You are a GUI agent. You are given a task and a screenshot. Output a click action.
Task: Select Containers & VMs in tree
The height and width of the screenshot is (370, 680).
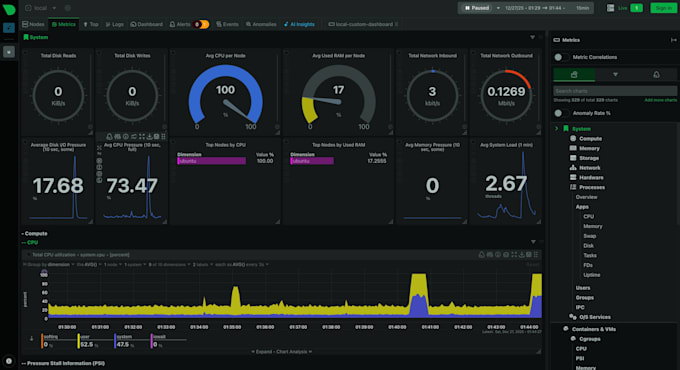coord(594,329)
